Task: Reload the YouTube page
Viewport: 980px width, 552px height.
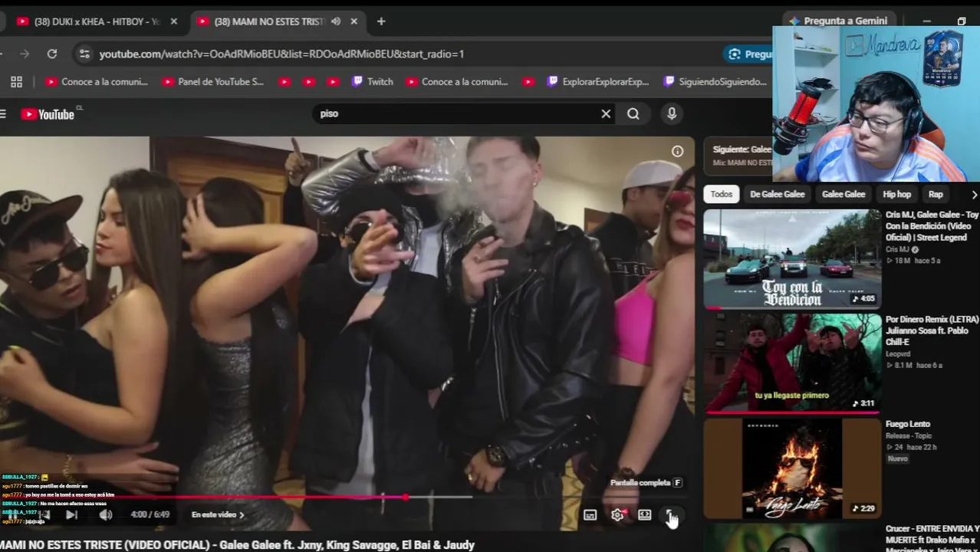Action: [52, 54]
